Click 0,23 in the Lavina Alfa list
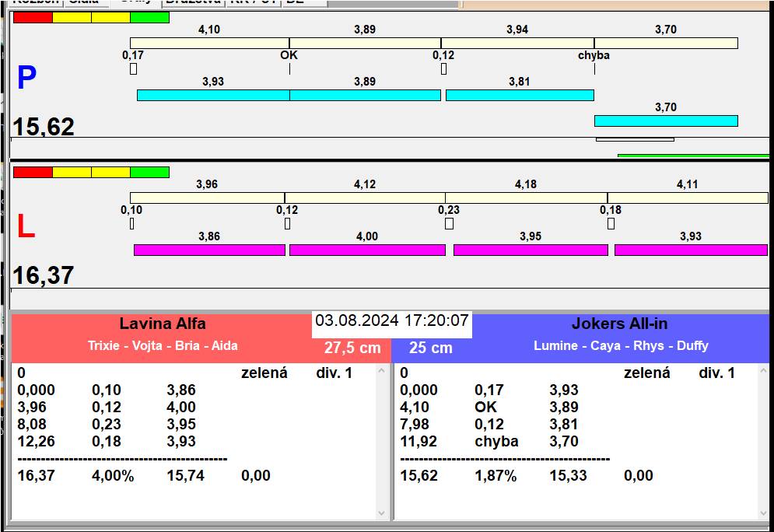 point(106,424)
